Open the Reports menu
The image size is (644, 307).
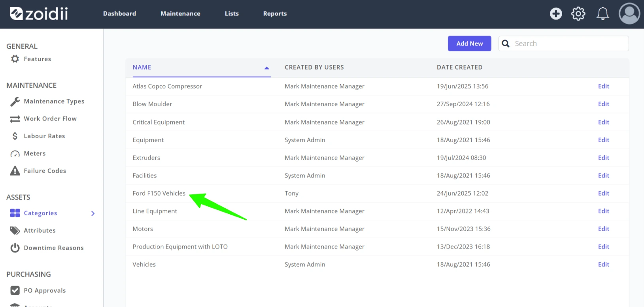(275, 13)
